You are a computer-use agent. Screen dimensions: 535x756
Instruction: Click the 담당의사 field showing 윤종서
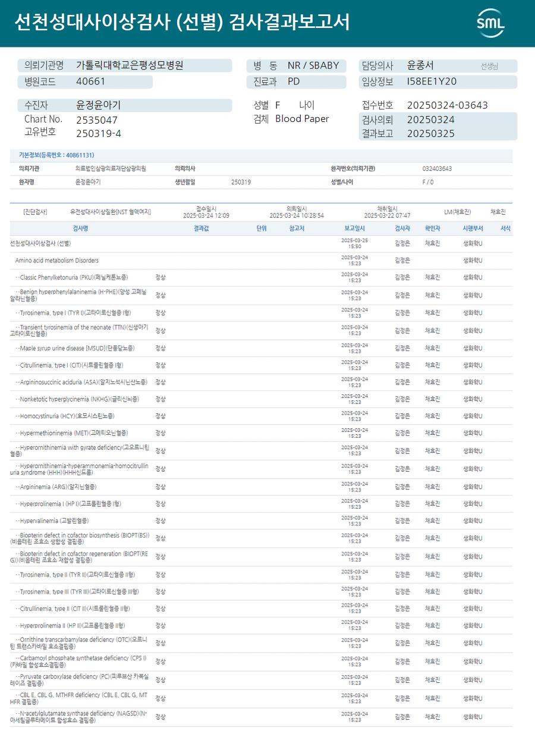coord(438,66)
